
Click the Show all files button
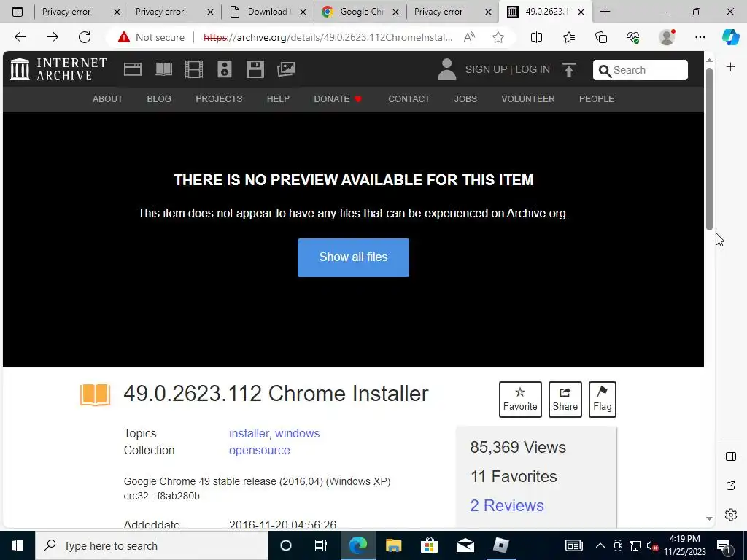pos(354,257)
